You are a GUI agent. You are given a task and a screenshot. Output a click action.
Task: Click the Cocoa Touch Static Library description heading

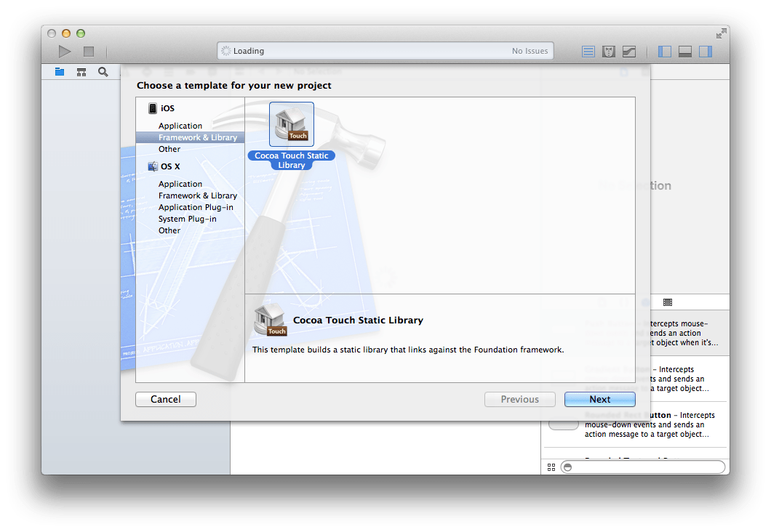[358, 321]
